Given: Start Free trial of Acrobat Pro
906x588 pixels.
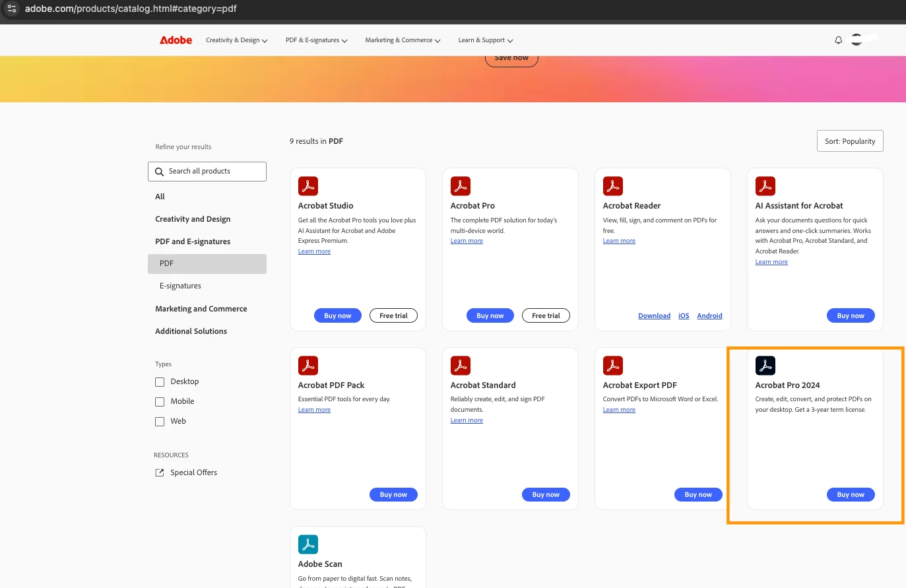Looking at the screenshot, I should pos(546,315).
